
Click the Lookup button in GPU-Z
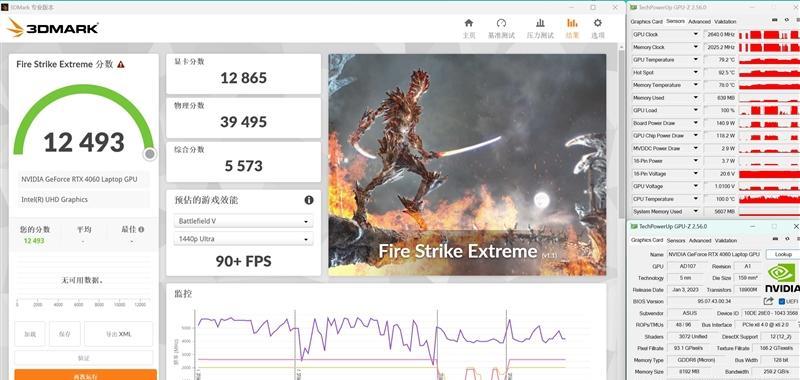[x=783, y=254]
